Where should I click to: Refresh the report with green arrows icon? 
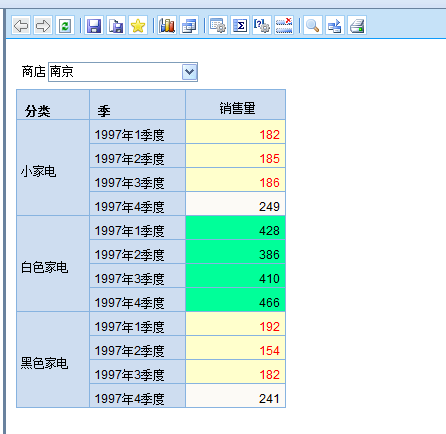tap(65, 25)
